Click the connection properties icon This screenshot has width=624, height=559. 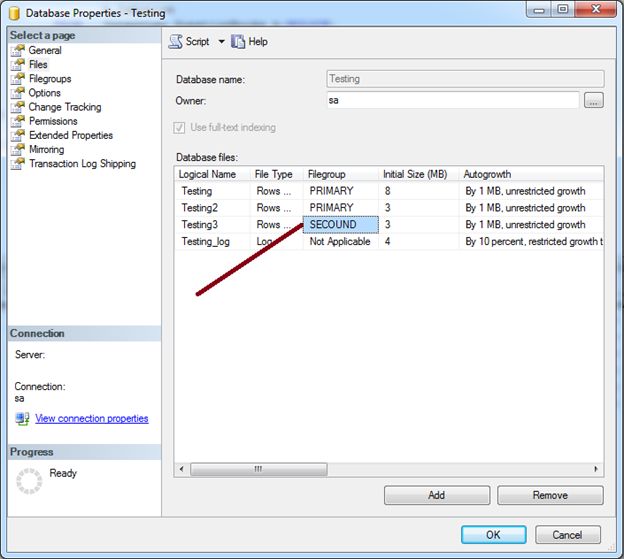coord(22,419)
